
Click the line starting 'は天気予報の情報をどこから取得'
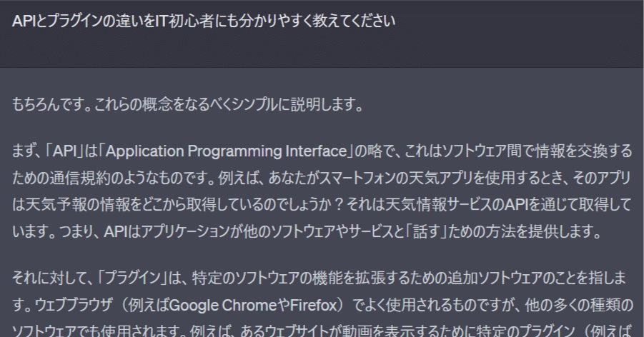pyautogui.click(x=322, y=204)
